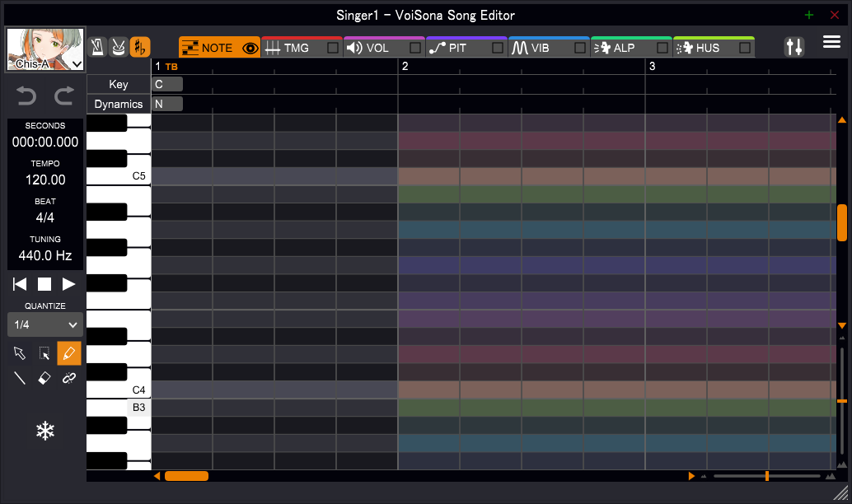Click the Key value C
This screenshot has width=852, height=504.
coord(167,84)
